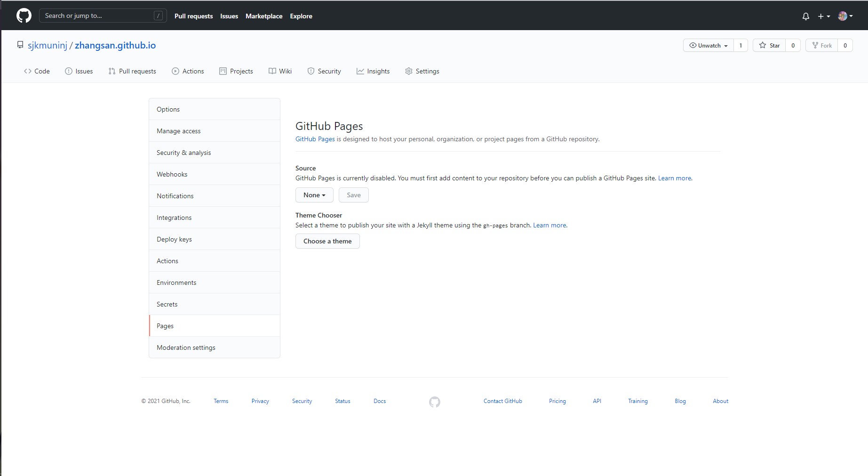Open the Settings tab
The image size is (868, 476).
[x=422, y=71]
